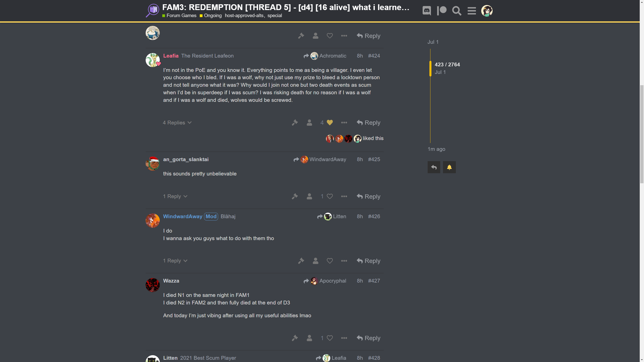Unlike Leafia's post via the yellow heart
The image size is (644, 362).
pyautogui.click(x=330, y=123)
